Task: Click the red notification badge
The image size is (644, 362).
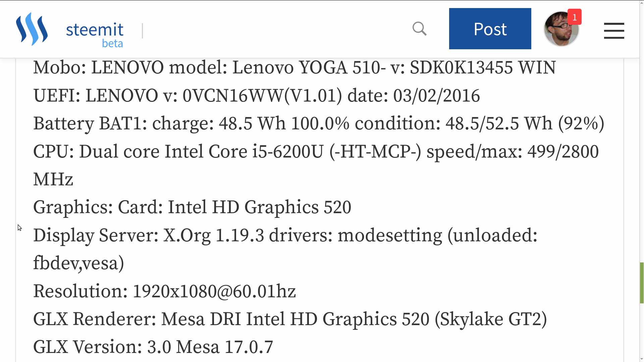Action: (575, 17)
